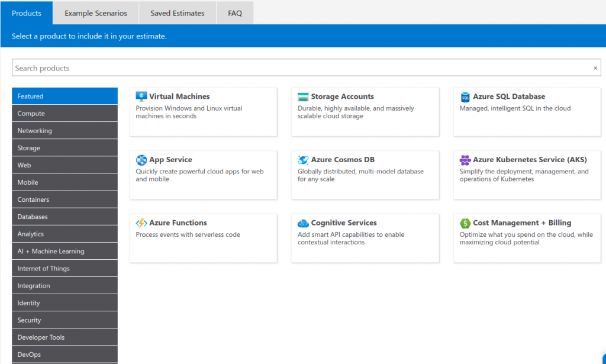Add Virtual Machines via its title
Screen dimensions: 606x364
pyautogui.click(x=179, y=96)
